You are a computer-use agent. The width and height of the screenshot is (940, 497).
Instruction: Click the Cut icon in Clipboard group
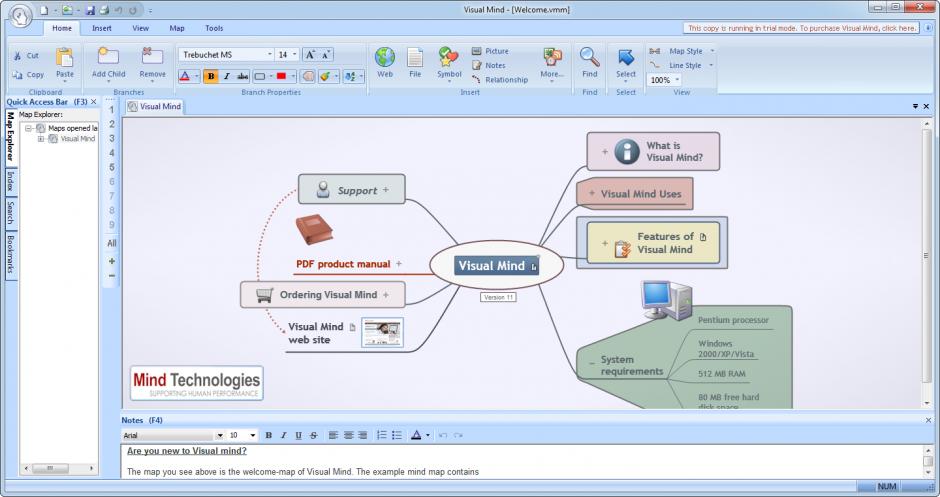point(17,56)
